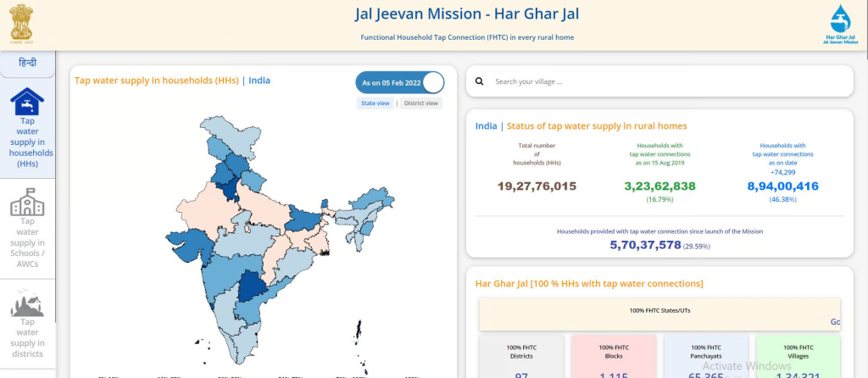Image resolution: width=868 pixels, height=378 pixels.
Task: Open the 100% FHTC Panchayats card
Action: click(x=706, y=356)
